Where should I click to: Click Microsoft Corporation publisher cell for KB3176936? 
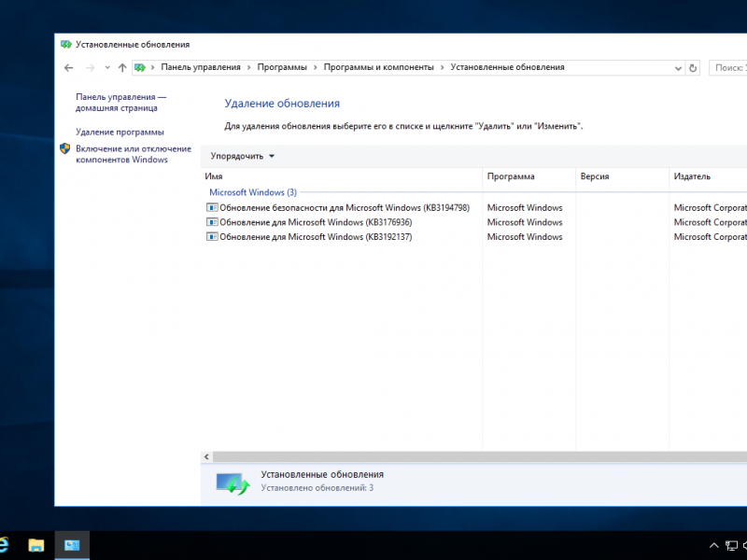pyautogui.click(x=710, y=222)
